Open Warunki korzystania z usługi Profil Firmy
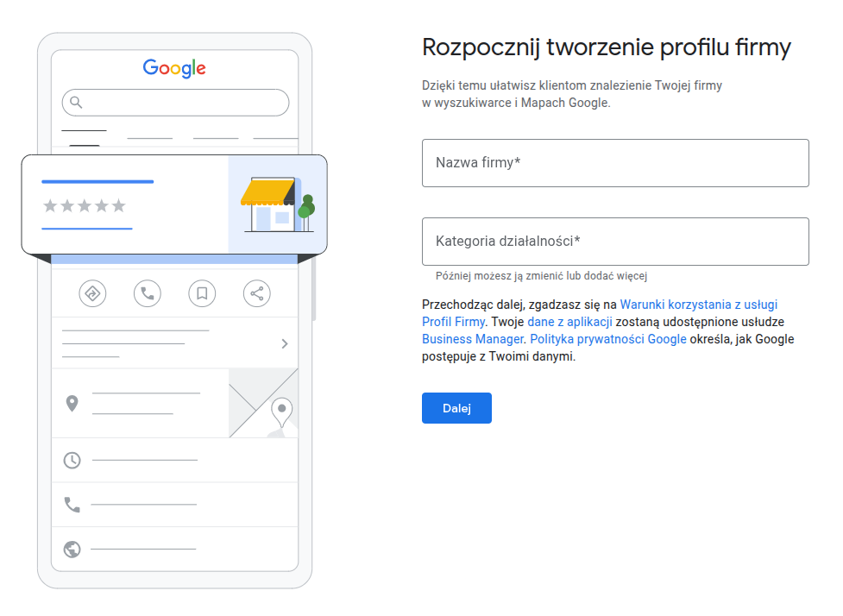Image resolution: width=843 pixels, height=616 pixels. [701, 304]
